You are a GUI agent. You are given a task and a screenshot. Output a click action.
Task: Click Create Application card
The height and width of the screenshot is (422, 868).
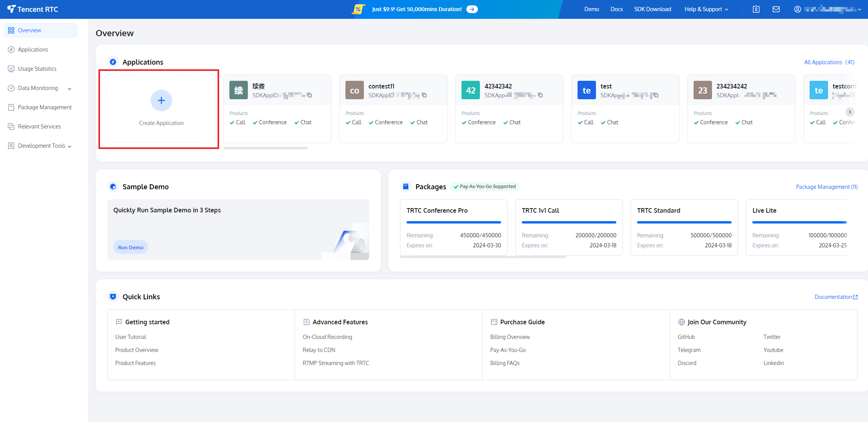pyautogui.click(x=161, y=108)
